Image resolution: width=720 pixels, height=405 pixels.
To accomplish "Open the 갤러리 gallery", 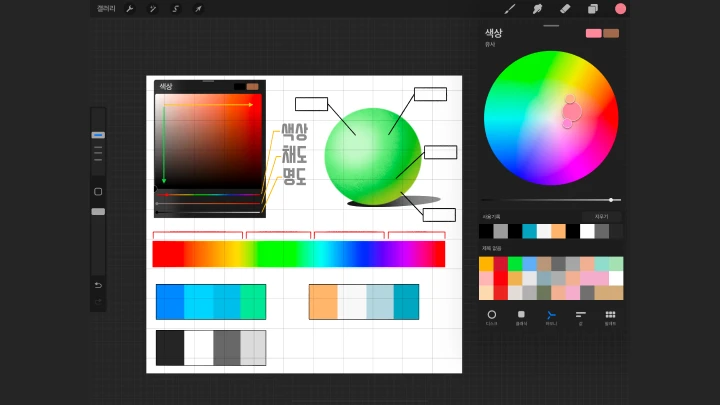I will point(105,9).
